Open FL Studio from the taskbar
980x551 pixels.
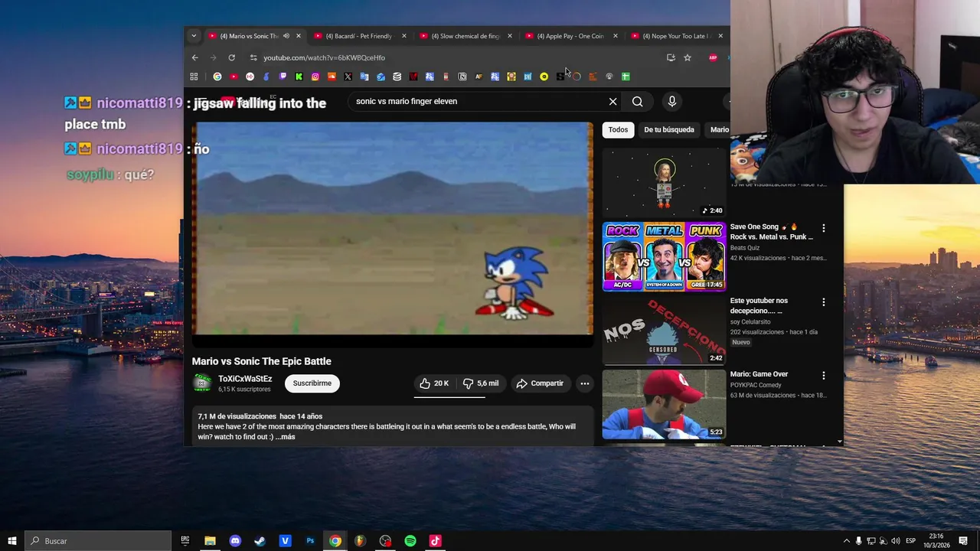point(360,541)
